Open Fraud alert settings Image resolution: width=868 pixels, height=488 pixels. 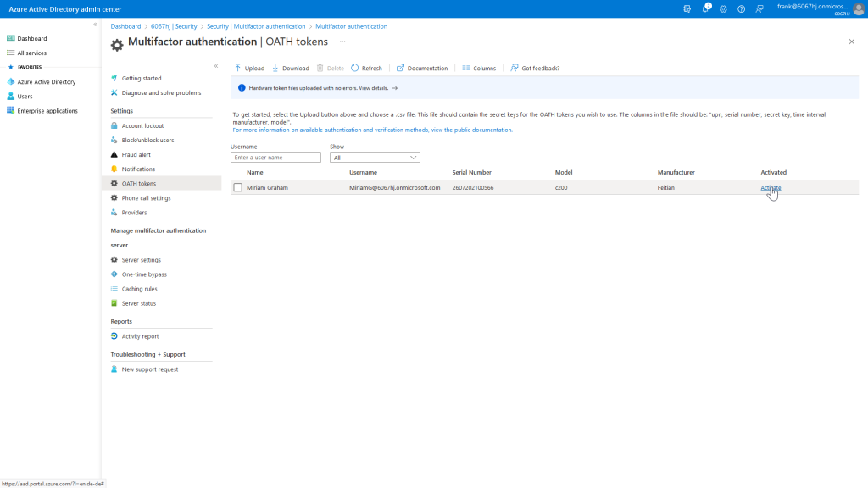pyautogui.click(x=136, y=155)
